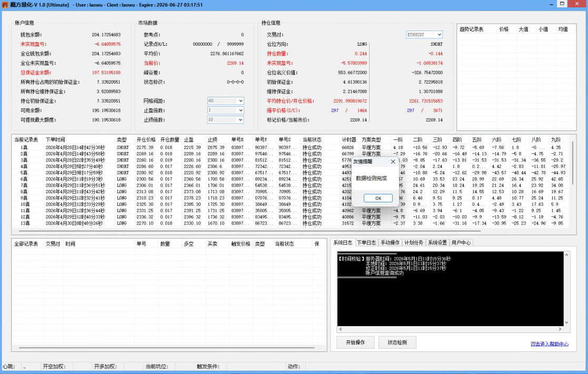Click the 未实现盈亏 value -6.64059575
The image size is (588, 374).
107,44
